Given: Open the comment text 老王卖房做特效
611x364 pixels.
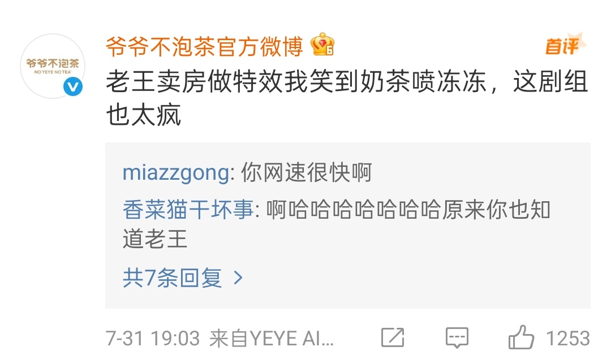Looking at the screenshot, I should 195,82.
